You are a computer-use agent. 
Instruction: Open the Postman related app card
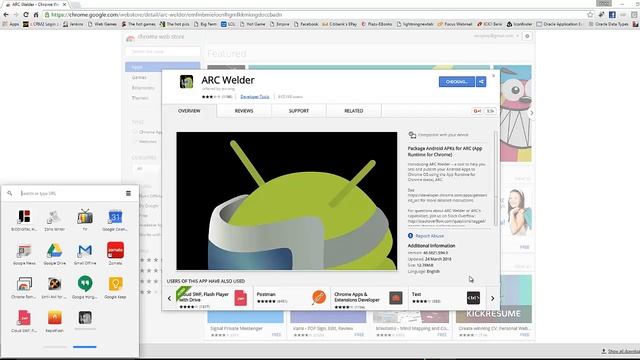click(291, 299)
